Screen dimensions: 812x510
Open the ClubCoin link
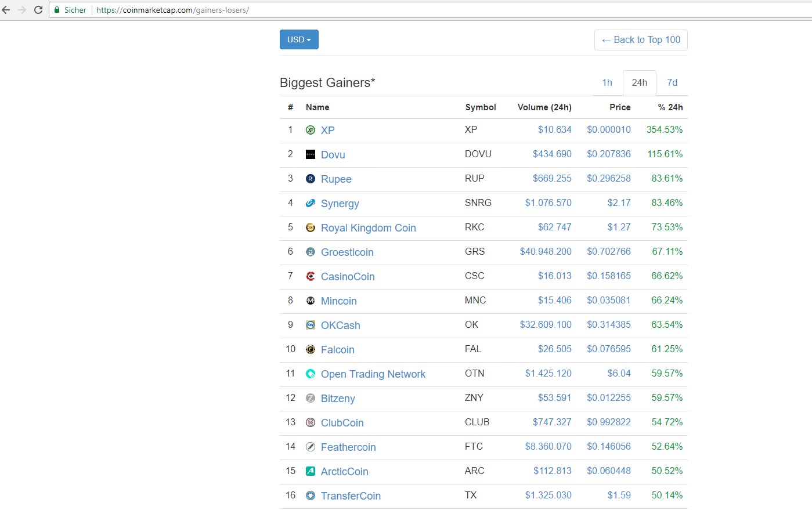pos(342,422)
